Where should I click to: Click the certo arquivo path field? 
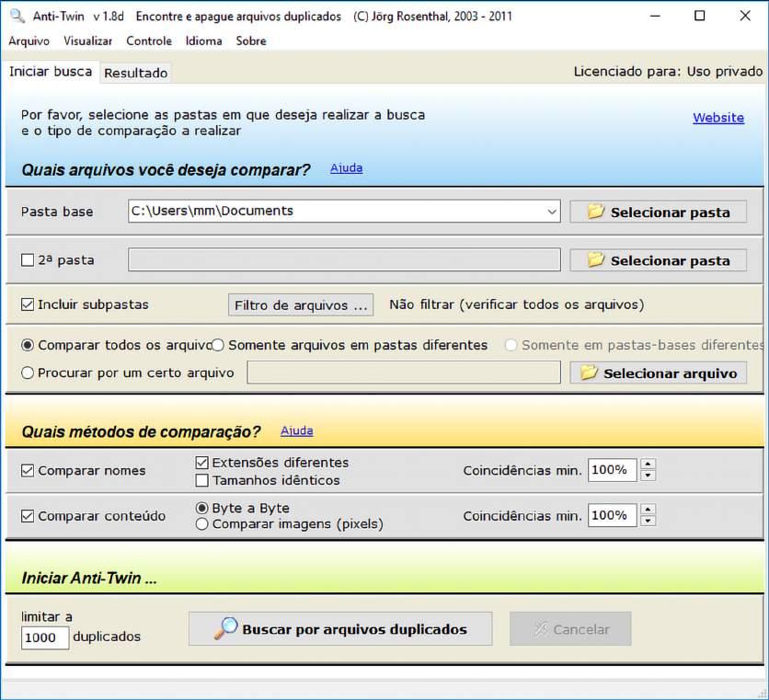click(x=404, y=373)
